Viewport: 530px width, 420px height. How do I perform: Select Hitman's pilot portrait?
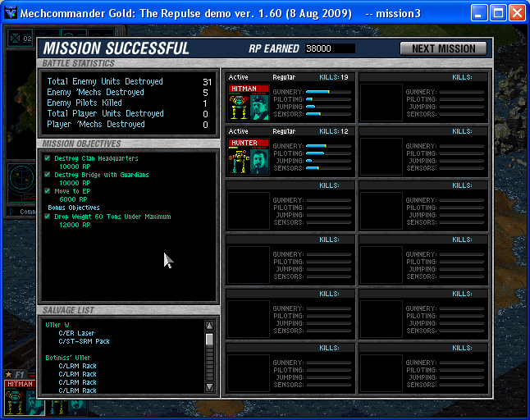[259, 107]
